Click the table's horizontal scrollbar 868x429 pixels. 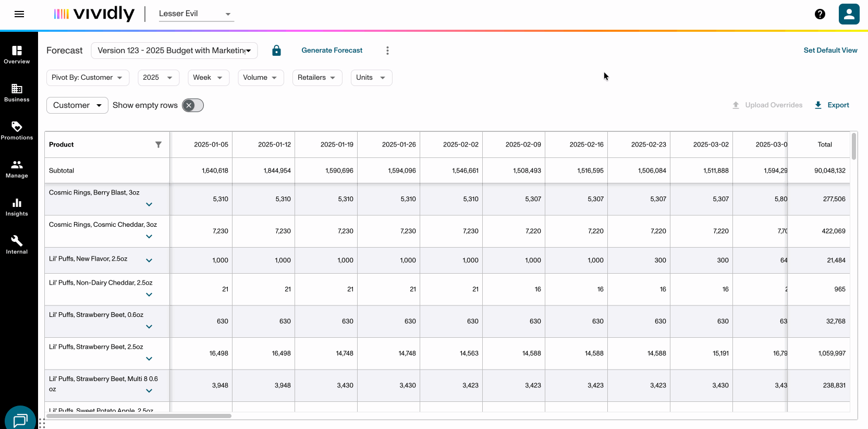(139, 416)
